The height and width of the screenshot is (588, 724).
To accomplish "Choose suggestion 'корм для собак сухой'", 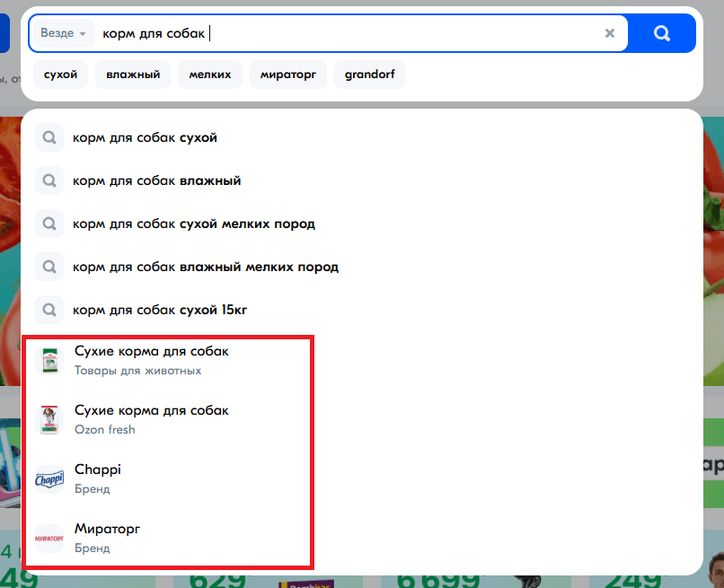I will 362,137.
